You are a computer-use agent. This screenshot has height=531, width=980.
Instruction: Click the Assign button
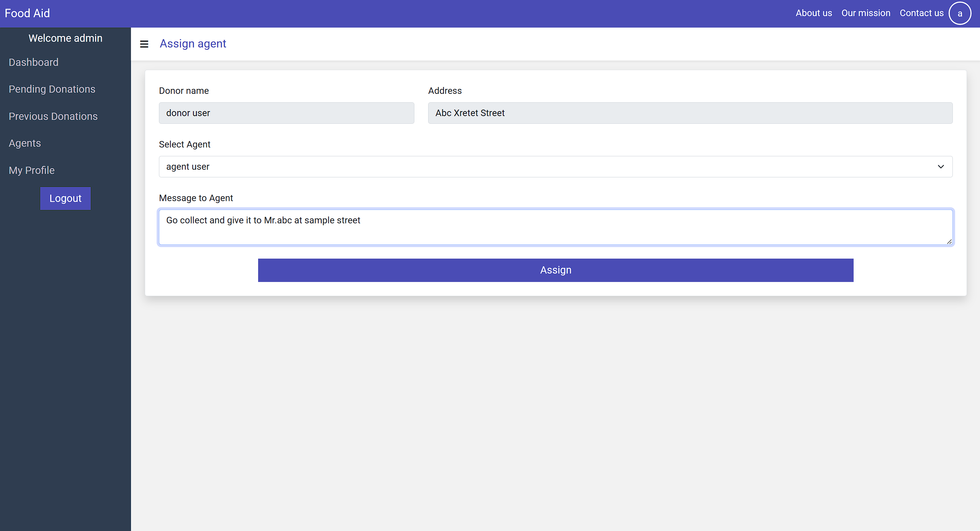click(x=555, y=270)
